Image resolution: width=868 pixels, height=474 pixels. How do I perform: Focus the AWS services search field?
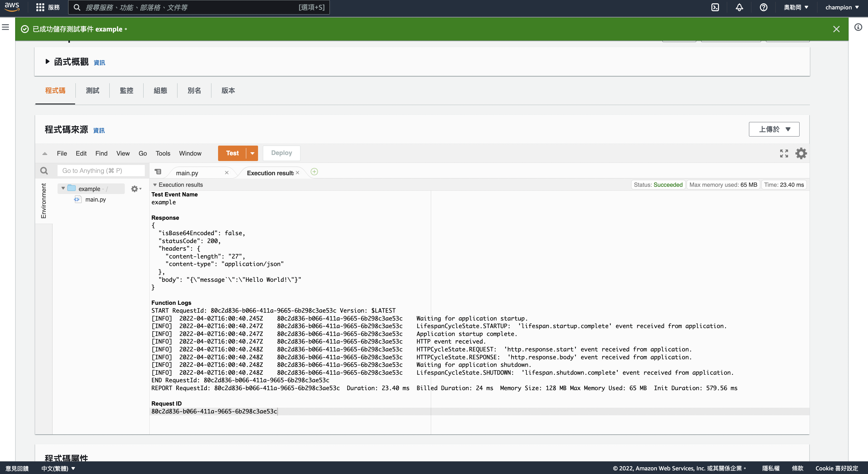(199, 7)
